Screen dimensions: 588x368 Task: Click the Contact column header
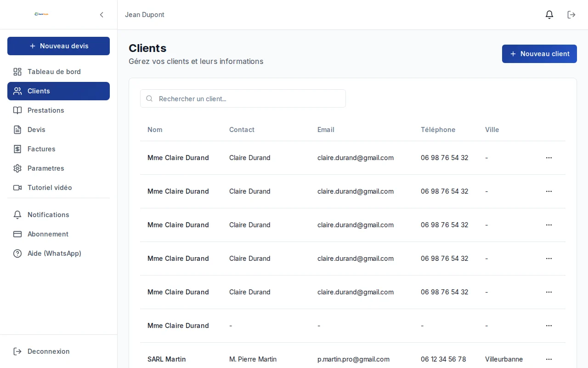point(242,130)
